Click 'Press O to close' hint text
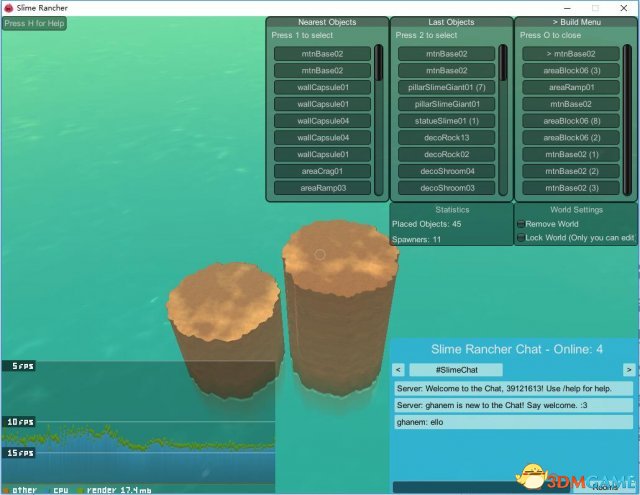Screen dimensions: 640x495 [550, 35]
